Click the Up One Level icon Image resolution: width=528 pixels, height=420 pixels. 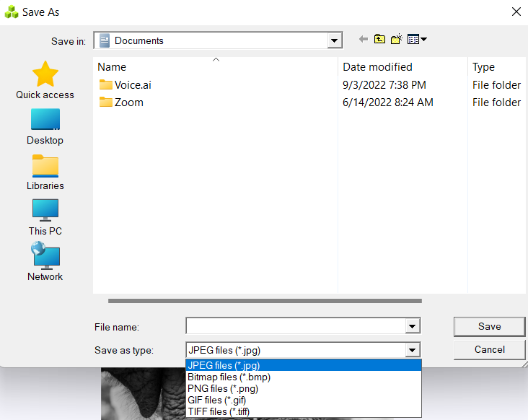[x=379, y=40]
